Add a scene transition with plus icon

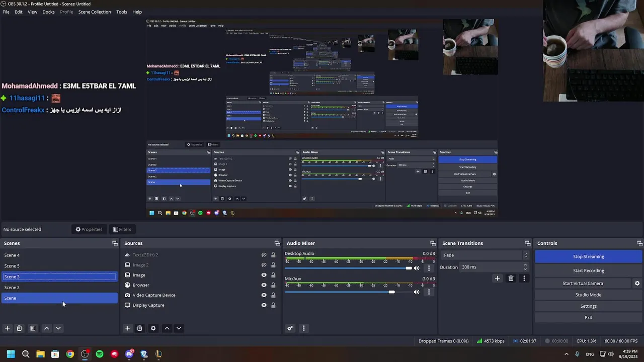497,278
